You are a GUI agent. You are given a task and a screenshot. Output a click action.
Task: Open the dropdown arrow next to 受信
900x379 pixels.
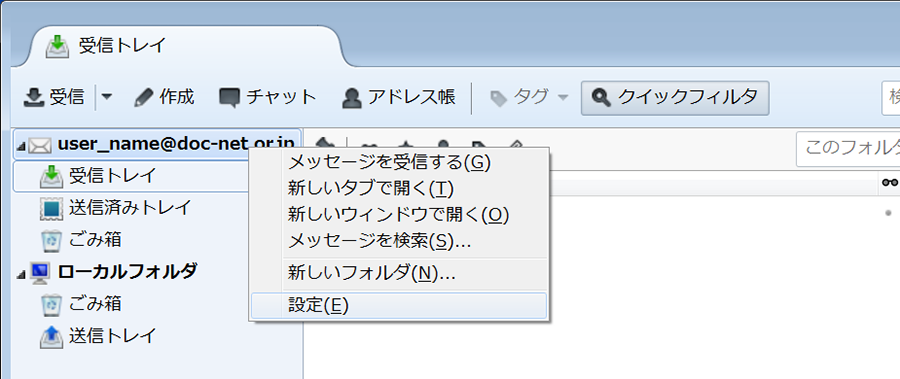107,98
